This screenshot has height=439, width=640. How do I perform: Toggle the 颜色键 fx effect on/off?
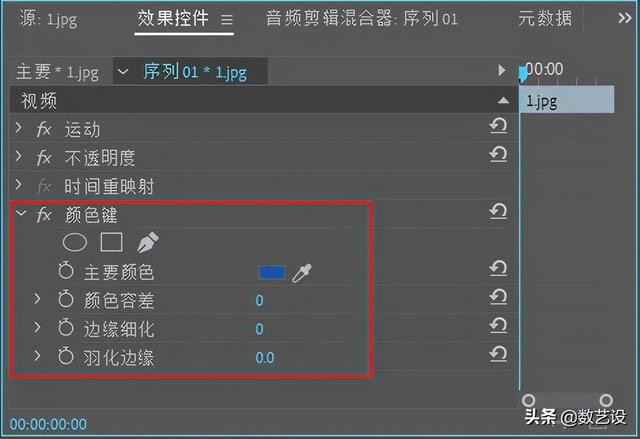(x=44, y=214)
